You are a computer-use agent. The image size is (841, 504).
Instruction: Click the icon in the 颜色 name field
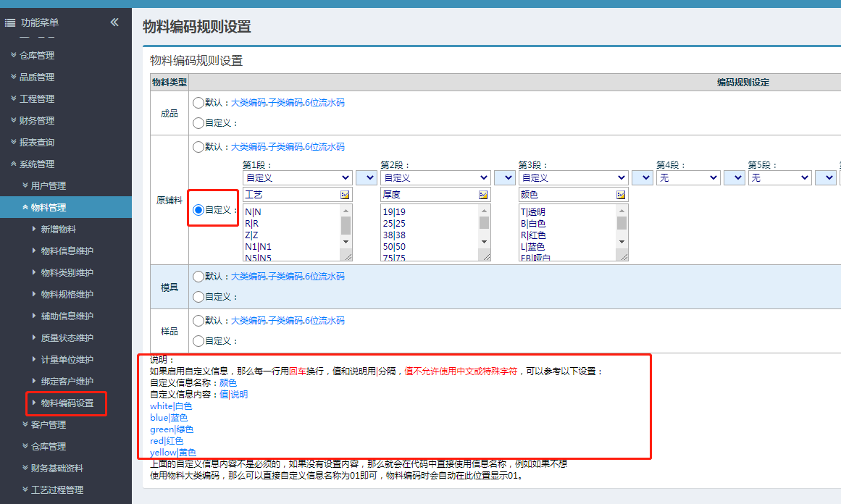621,195
